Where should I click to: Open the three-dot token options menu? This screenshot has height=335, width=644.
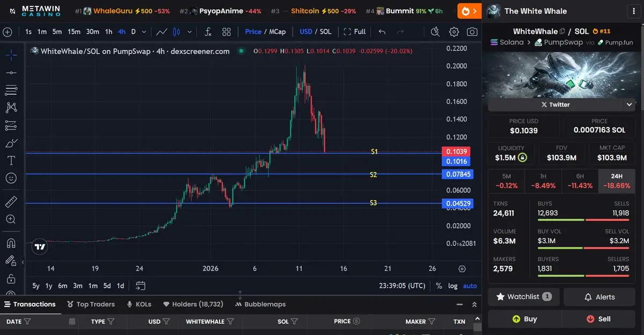[x=634, y=11]
